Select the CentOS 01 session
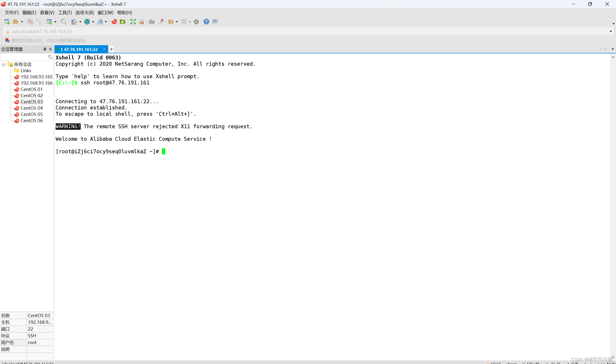Screen dimensions: 616x364 [31, 89]
